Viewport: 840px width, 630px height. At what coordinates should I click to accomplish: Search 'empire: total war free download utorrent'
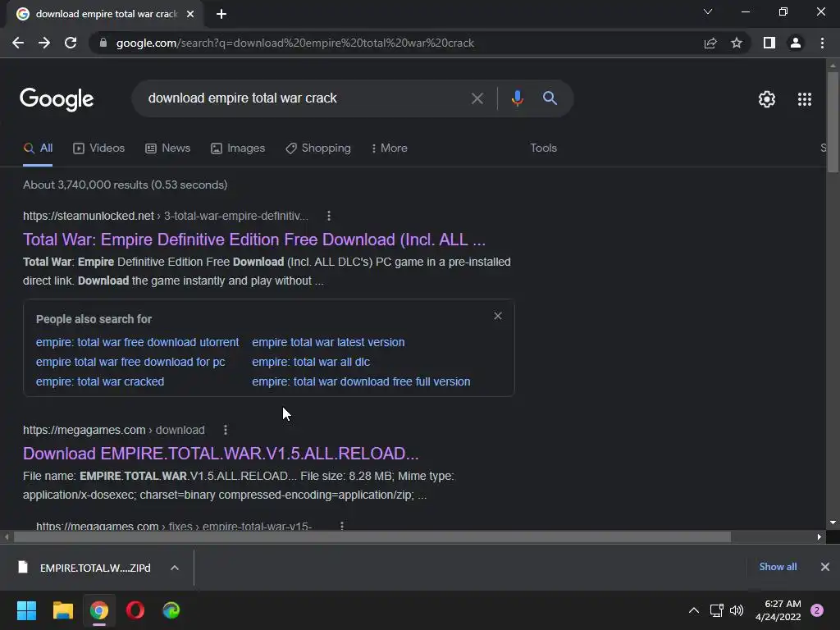coord(138,342)
